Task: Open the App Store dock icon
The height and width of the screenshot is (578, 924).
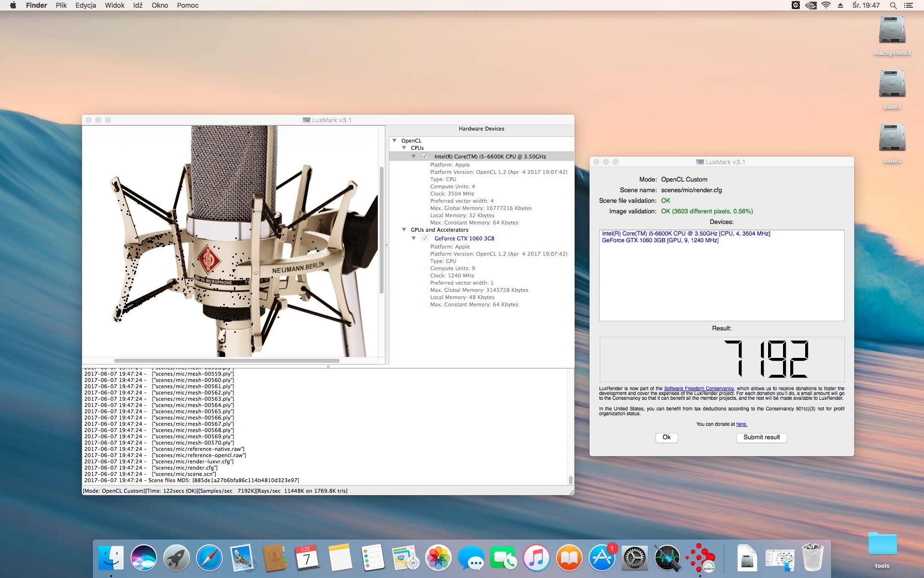Action: [602, 558]
